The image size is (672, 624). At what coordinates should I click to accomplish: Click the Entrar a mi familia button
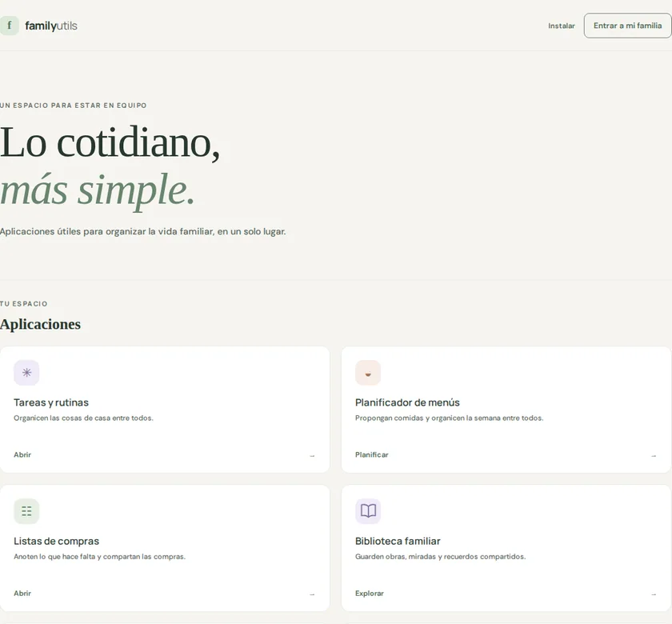pos(627,26)
